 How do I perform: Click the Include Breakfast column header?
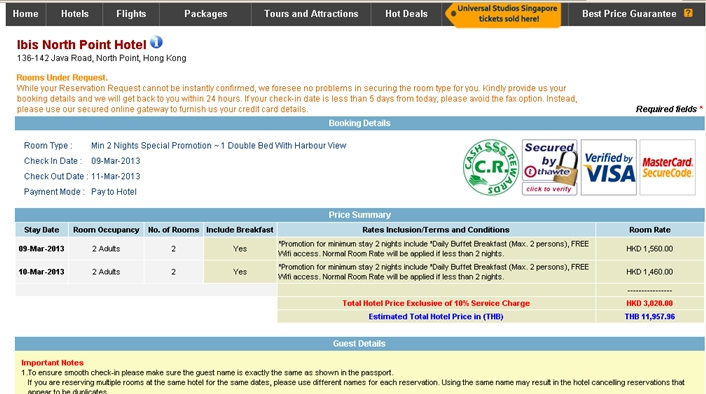click(240, 230)
